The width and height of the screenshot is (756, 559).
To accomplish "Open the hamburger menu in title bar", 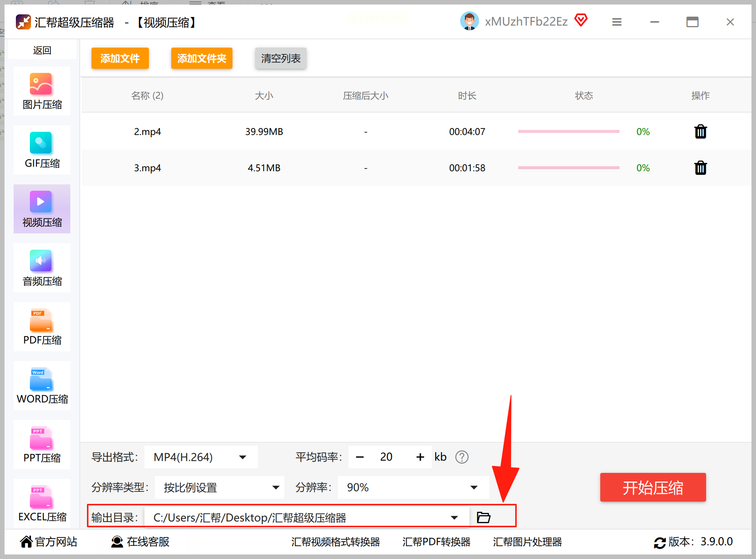I will 617,22.
